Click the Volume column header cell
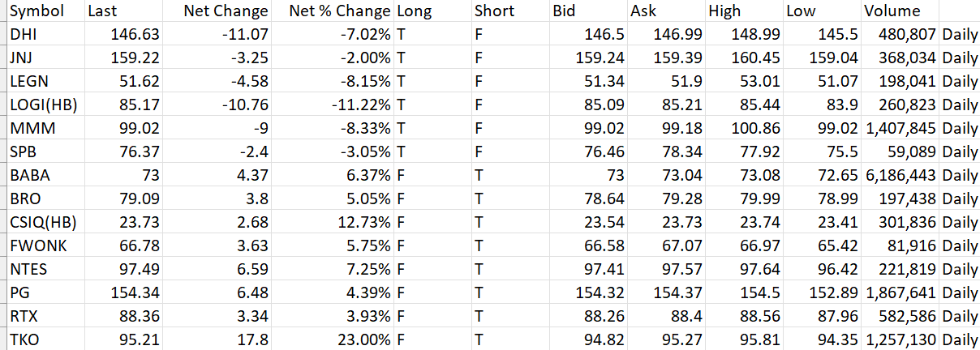980x350 pixels. 900,11
